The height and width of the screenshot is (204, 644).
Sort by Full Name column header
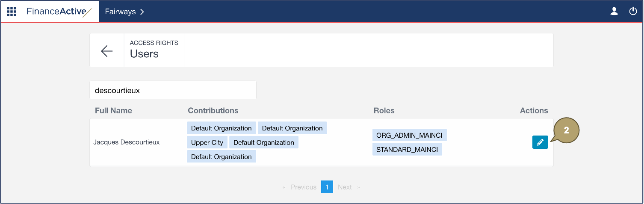point(113,110)
